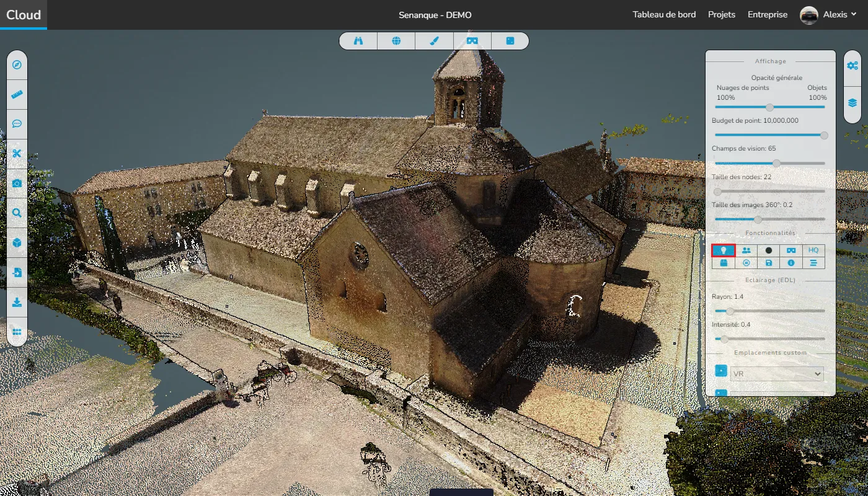Image resolution: width=868 pixels, height=496 pixels.
Task: Click the Alexis profile avatar
Action: click(x=809, y=15)
